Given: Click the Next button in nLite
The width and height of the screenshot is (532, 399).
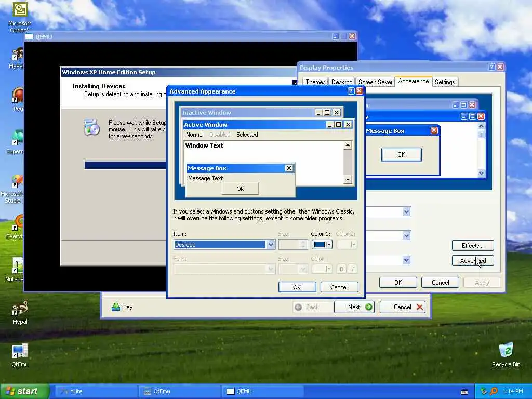Looking at the screenshot, I should tap(354, 307).
